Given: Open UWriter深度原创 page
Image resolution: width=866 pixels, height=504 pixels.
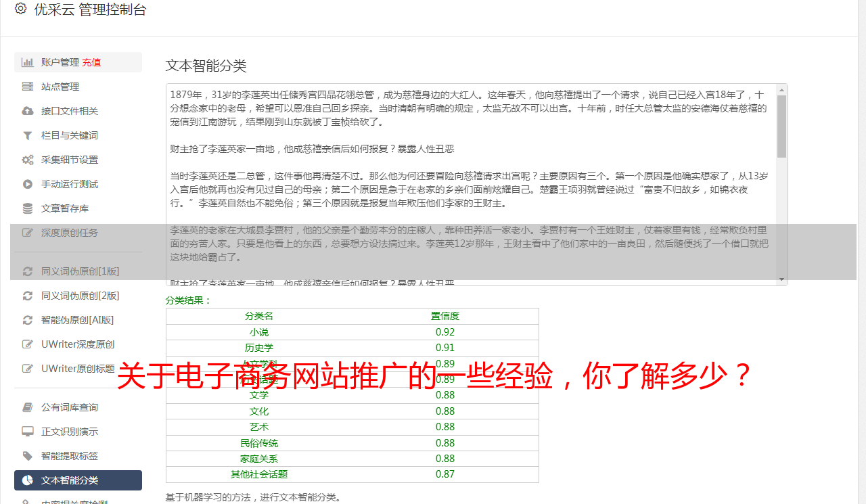Looking at the screenshot, I should [78, 344].
